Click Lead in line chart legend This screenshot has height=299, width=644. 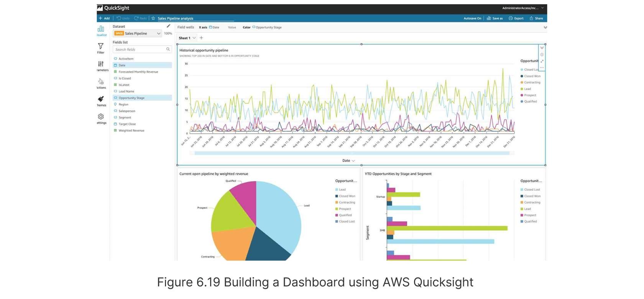526,89
